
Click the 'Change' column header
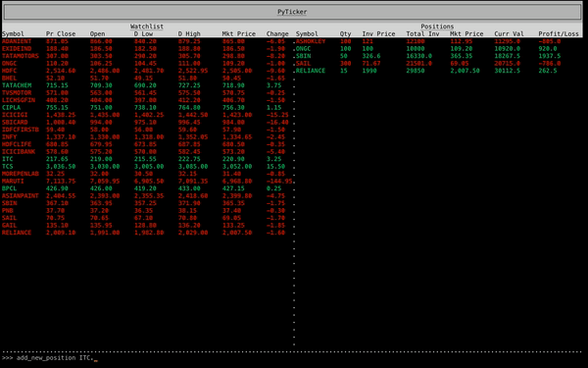(277, 33)
